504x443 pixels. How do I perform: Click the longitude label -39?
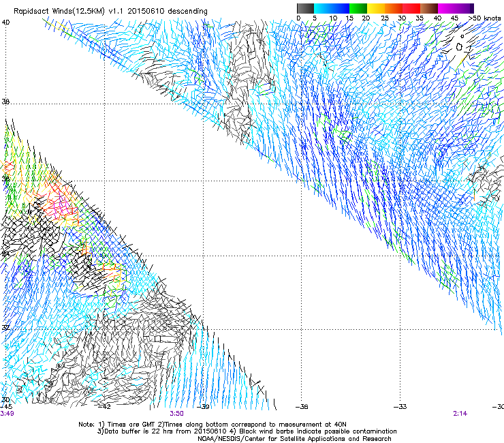203,406
